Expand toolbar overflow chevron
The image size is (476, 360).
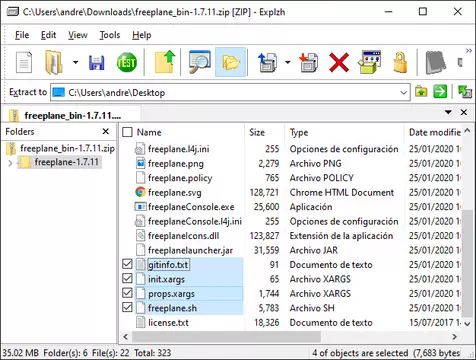[469, 51]
